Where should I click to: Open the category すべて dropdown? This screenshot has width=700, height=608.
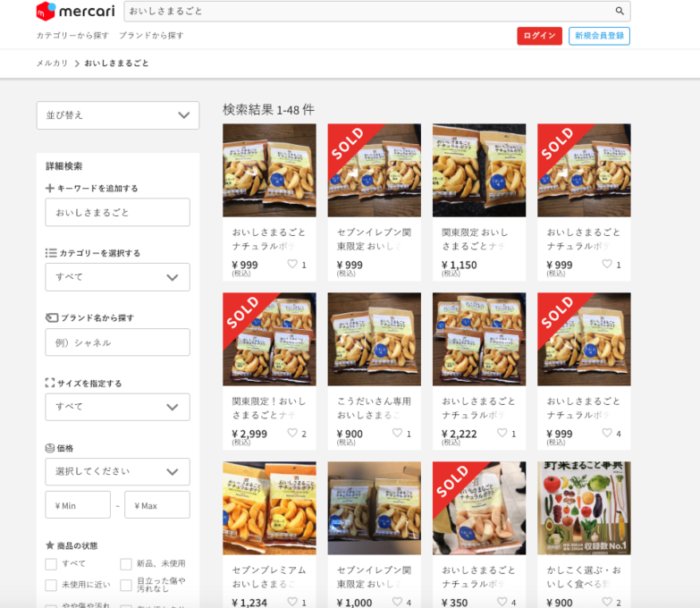117,277
